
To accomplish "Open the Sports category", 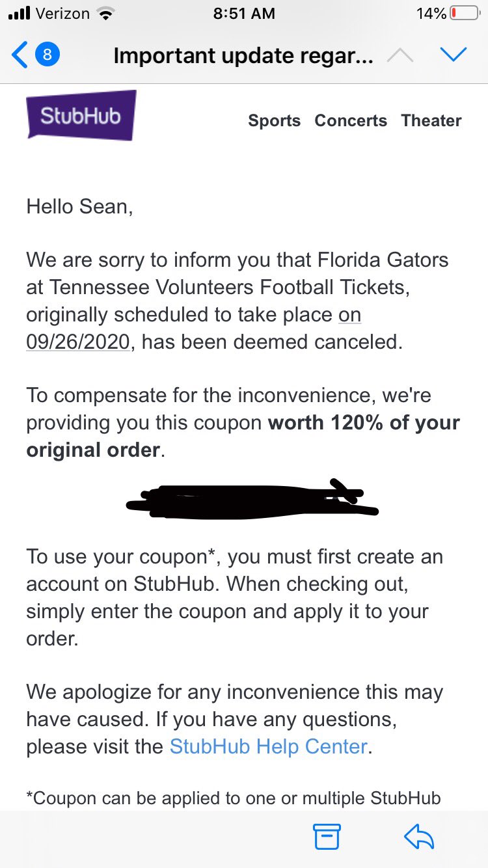I will (x=274, y=120).
